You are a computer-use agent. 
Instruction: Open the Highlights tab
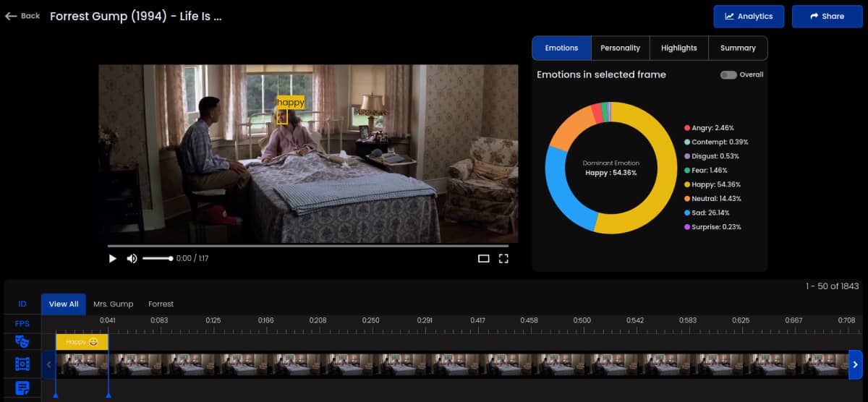pyautogui.click(x=679, y=48)
